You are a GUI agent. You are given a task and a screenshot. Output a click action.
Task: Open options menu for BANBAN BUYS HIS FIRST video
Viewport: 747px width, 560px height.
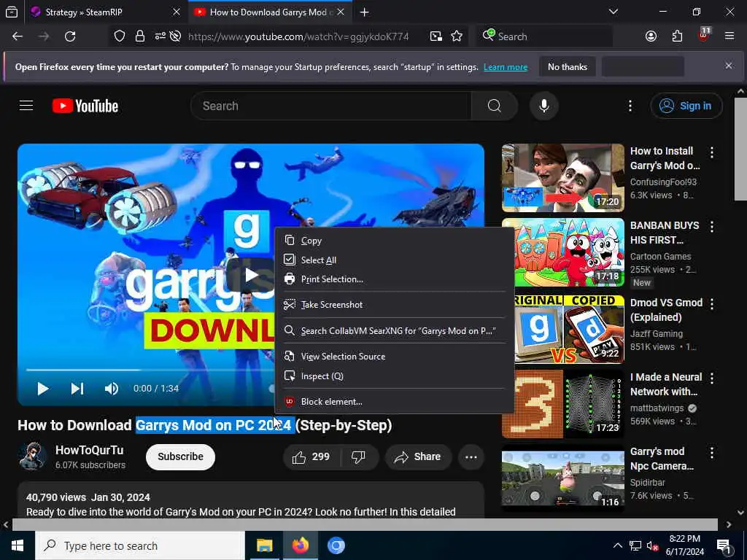[712, 227]
